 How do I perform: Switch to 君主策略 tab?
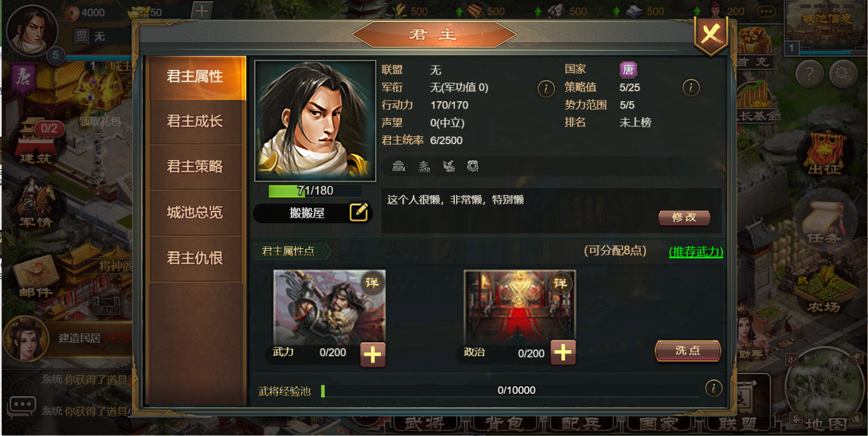coord(195,167)
